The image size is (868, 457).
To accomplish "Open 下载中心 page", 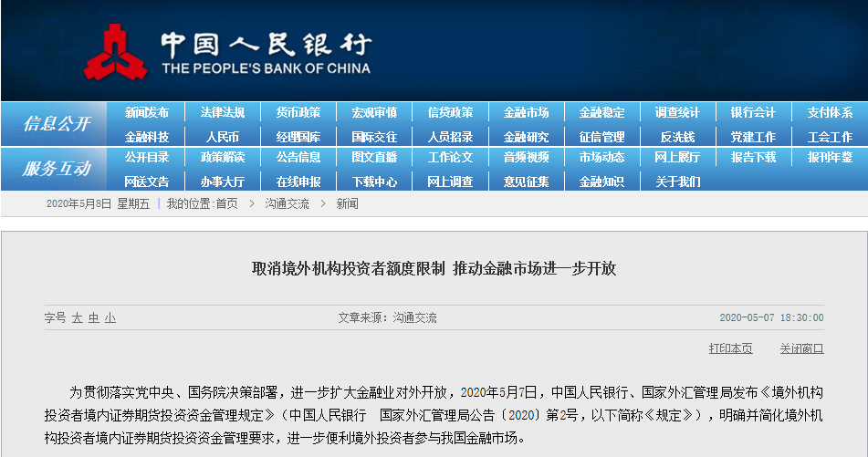I will coord(374,182).
